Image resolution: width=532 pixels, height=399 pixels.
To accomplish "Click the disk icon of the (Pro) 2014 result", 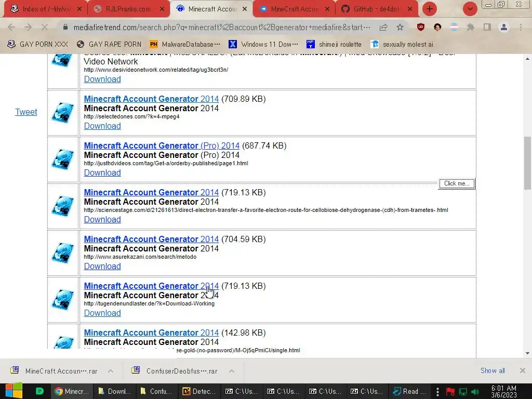I will pyautogui.click(x=63, y=159).
